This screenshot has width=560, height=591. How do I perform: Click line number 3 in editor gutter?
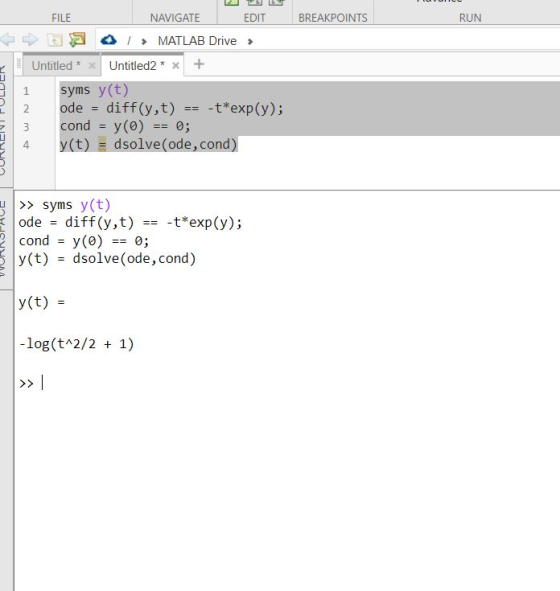[x=26, y=127]
